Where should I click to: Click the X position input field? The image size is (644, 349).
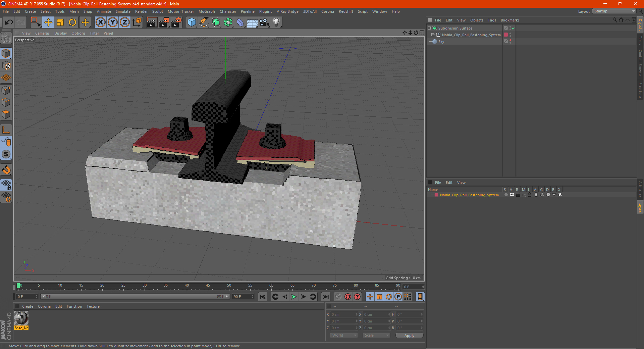(x=344, y=314)
